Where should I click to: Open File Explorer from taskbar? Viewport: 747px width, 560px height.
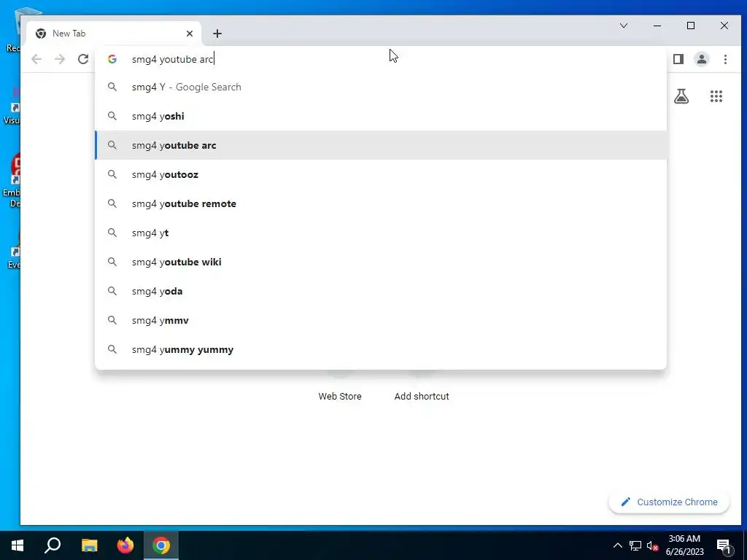89,545
